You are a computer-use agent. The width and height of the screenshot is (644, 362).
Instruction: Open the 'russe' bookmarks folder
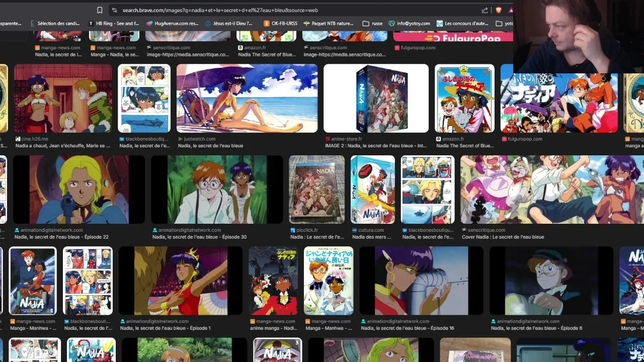[372, 23]
